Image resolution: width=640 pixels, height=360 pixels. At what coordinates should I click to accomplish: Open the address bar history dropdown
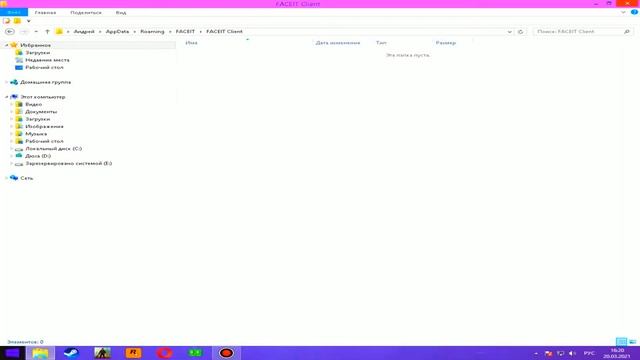coord(509,31)
